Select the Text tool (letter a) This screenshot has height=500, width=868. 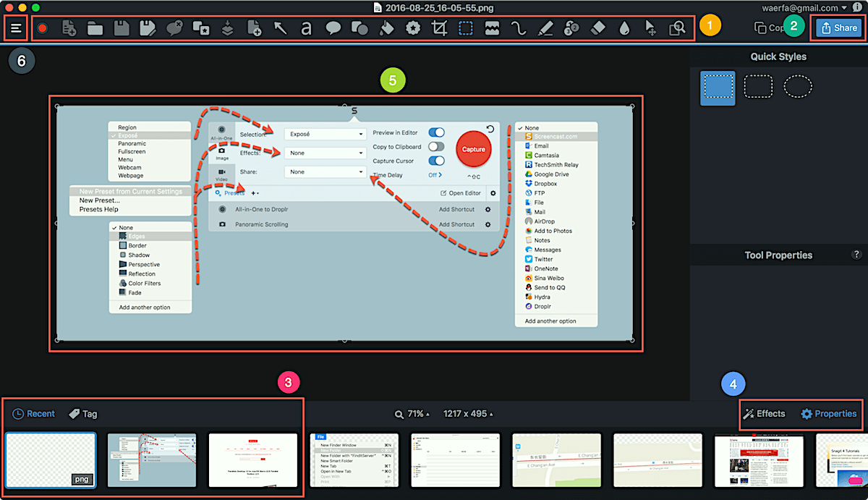pos(306,29)
